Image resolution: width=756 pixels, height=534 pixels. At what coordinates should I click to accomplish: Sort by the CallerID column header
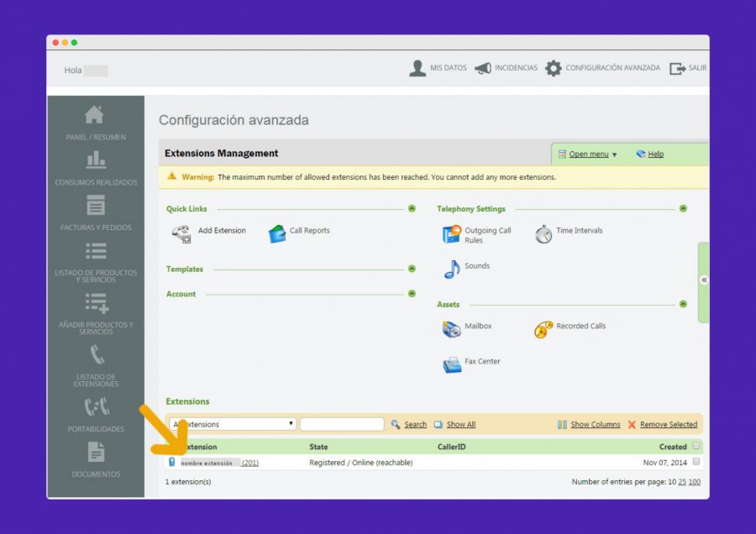451,447
